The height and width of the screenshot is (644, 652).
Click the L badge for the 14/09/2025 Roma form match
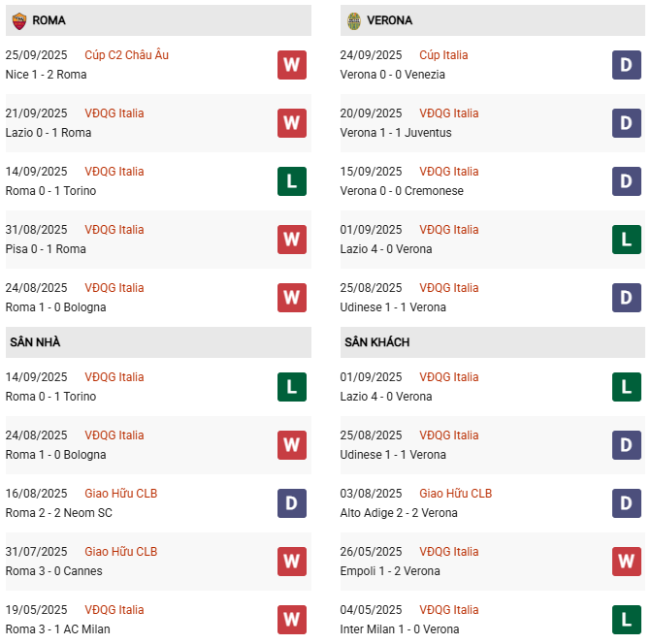click(292, 181)
